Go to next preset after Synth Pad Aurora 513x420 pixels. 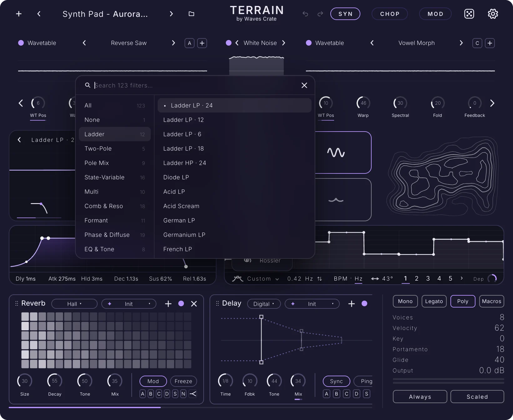click(171, 14)
